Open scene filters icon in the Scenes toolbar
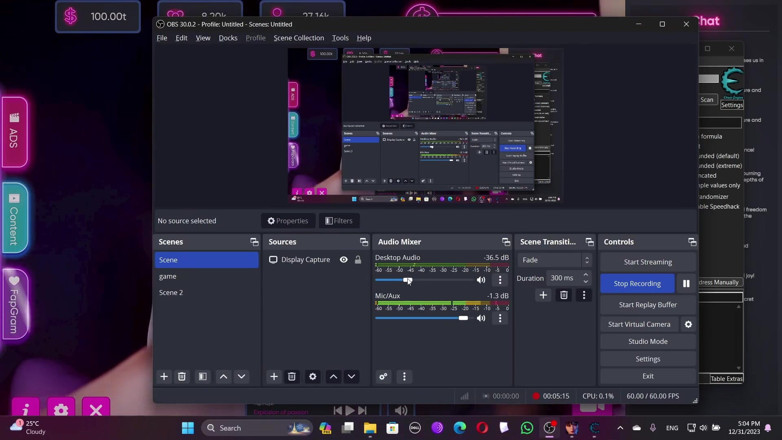Image resolution: width=782 pixels, height=440 pixels. [202, 377]
